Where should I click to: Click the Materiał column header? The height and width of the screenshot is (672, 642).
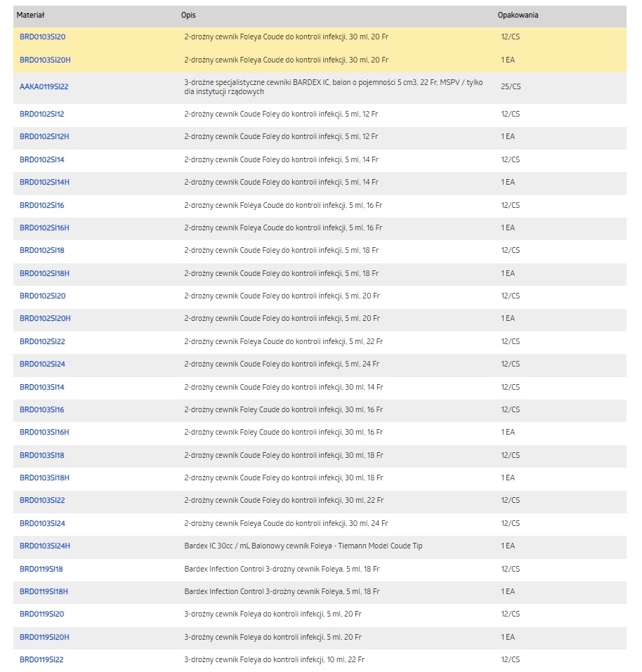[x=32, y=15]
